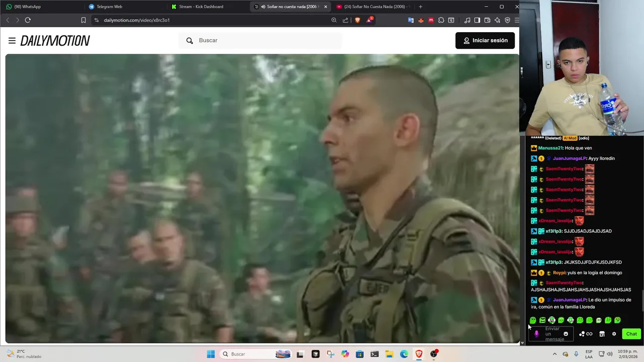644x362 pixels.
Task: Open Leo AI sparkle icon
Action: point(498,20)
